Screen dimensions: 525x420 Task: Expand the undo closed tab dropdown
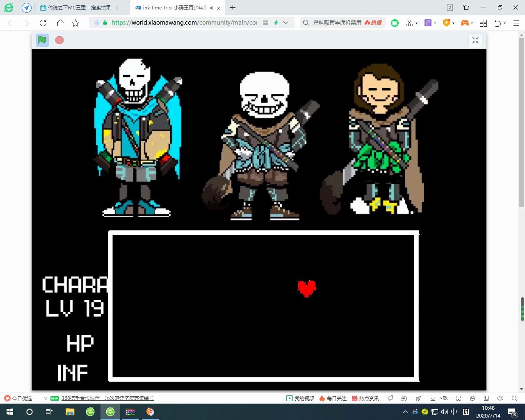click(504, 23)
